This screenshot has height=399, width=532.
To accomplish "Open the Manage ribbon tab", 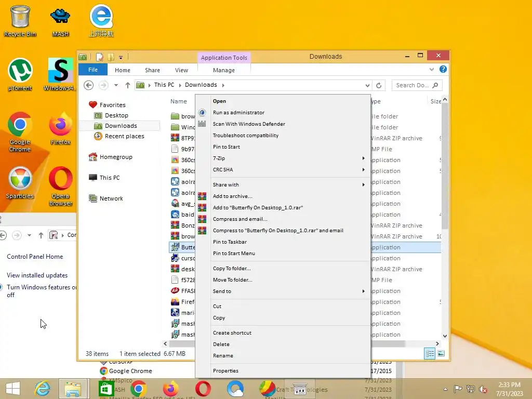I will coord(224,70).
